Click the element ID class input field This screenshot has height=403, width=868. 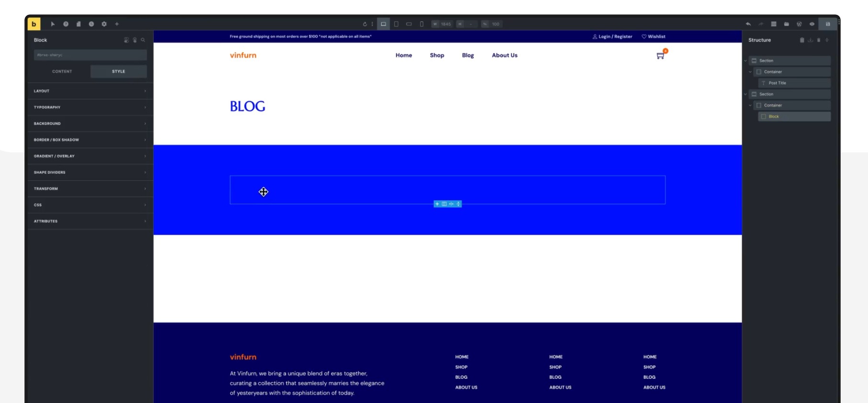tap(90, 55)
